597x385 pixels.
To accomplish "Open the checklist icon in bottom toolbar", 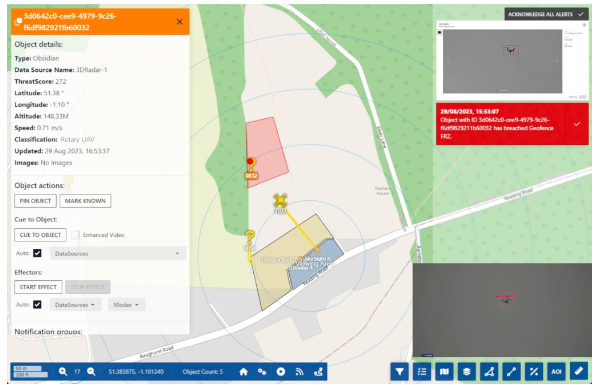I will pos(422,371).
